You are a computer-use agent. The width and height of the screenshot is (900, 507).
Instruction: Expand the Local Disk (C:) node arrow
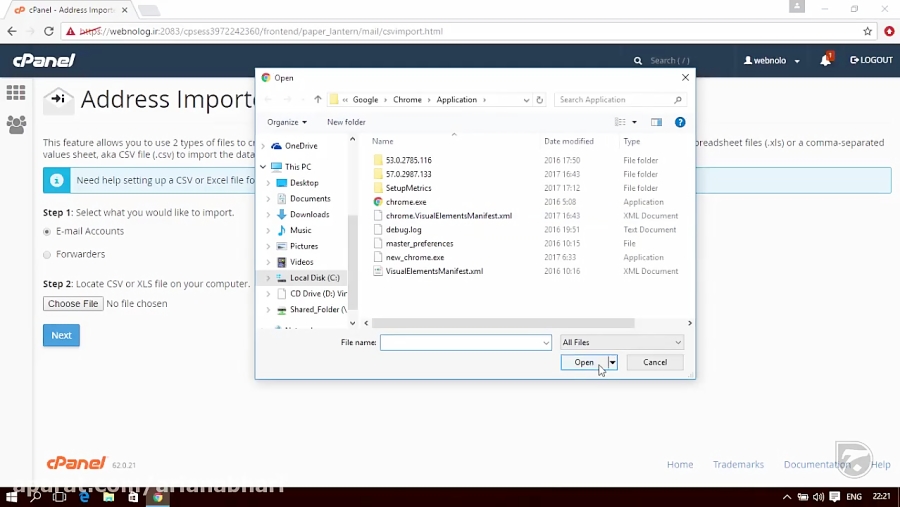tap(268, 278)
